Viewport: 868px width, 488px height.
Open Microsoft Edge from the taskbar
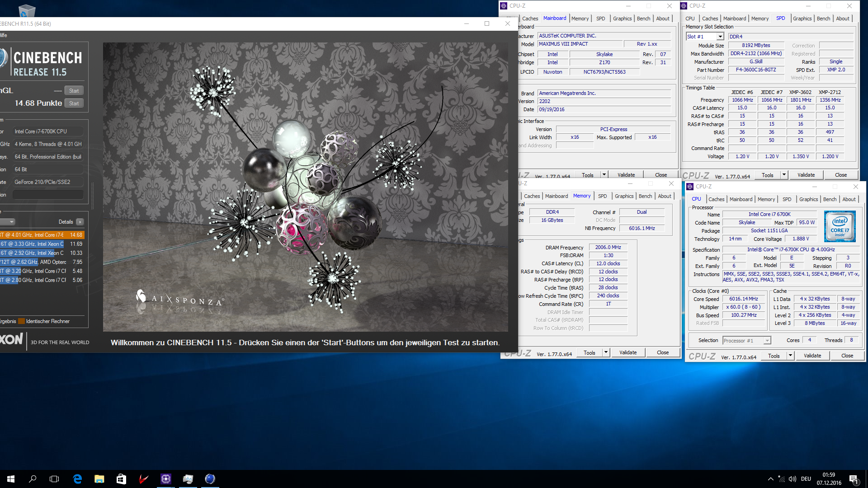click(77, 479)
